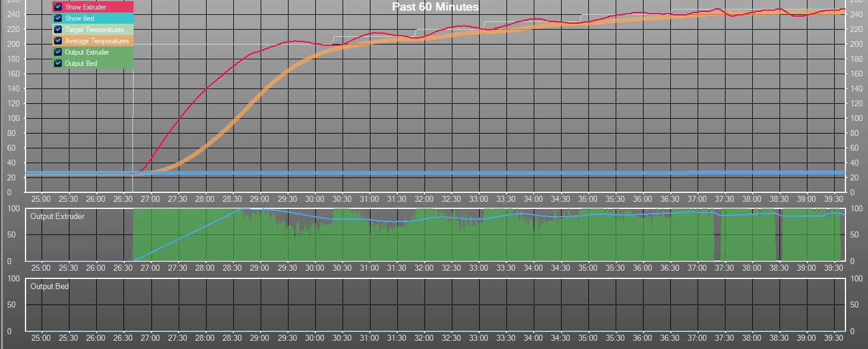Click the "Target Temperatures" legend text
868x349 pixels.
pyautogui.click(x=94, y=30)
